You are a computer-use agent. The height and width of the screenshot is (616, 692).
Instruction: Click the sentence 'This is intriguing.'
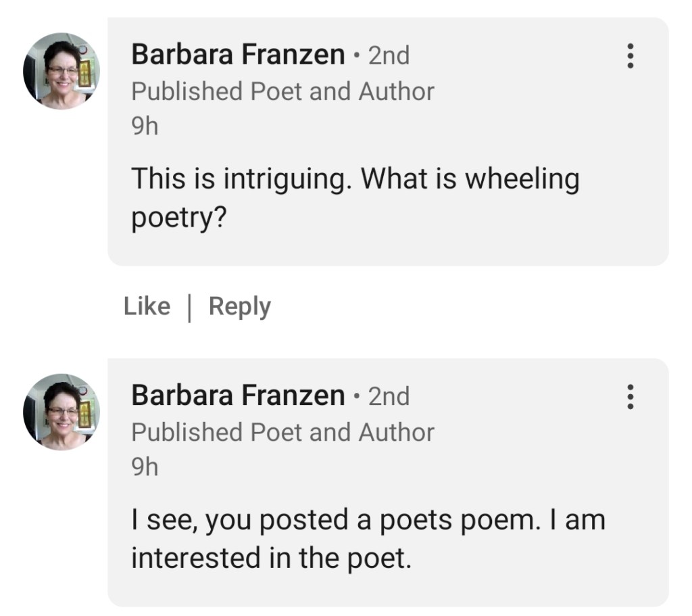[x=241, y=180]
